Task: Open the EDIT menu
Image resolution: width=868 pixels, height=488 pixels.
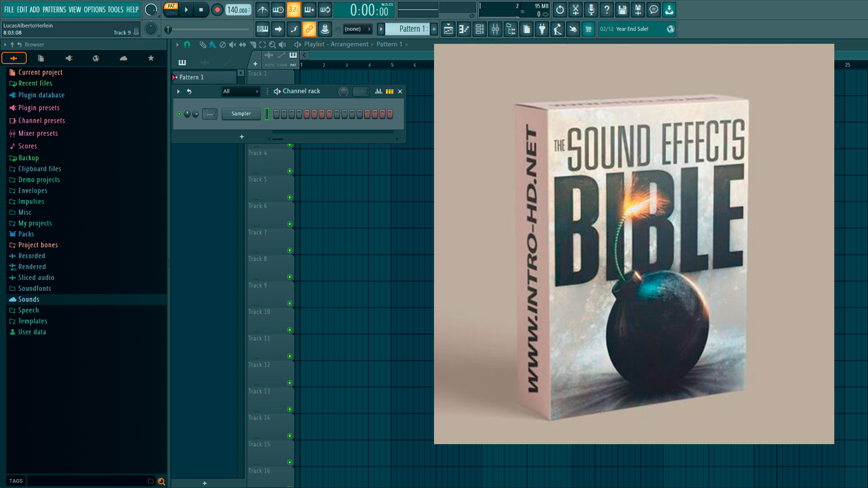Action: pyautogui.click(x=22, y=10)
